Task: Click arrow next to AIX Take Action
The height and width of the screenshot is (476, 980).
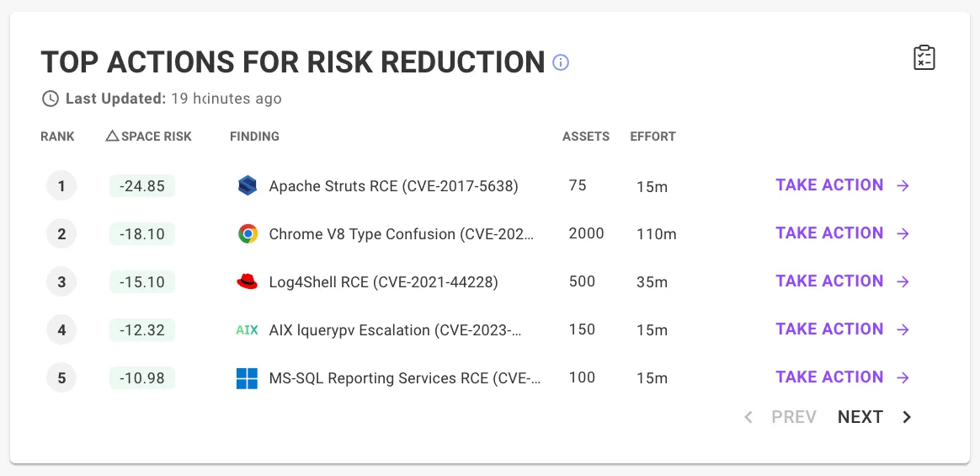Action: point(903,329)
